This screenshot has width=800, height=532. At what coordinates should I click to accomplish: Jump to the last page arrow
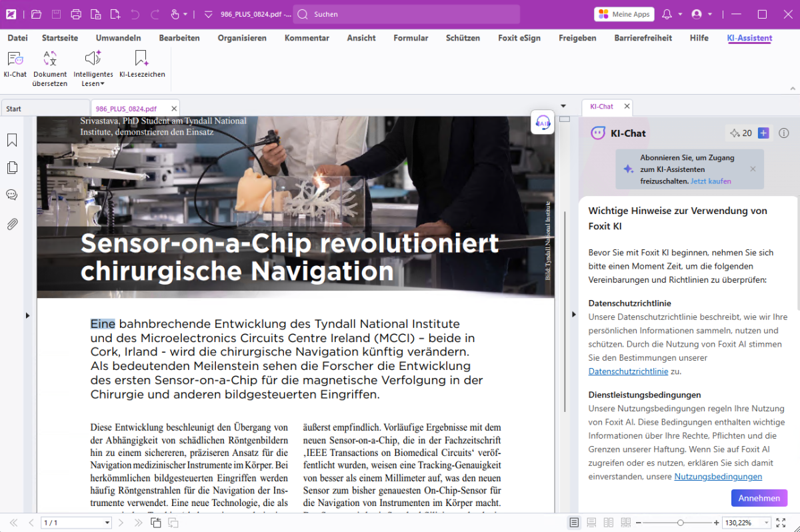point(138,523)
